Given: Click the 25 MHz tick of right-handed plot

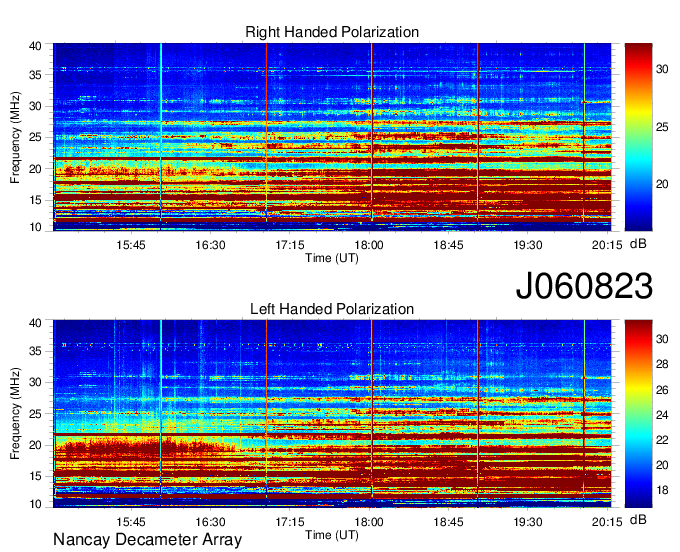Looking at the screenshot, I should (x=35, y=137).
